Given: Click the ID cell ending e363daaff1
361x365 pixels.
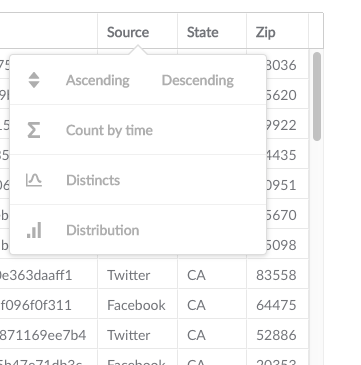Looking at the screenshot, I should (48, 275).
